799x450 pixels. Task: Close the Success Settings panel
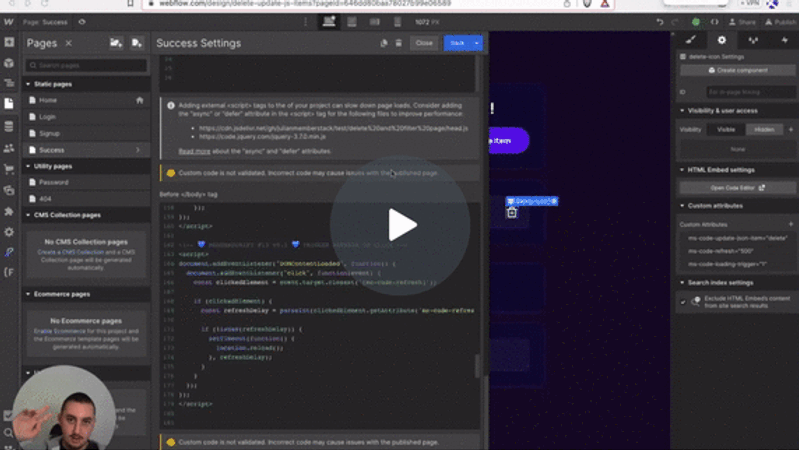424,43
